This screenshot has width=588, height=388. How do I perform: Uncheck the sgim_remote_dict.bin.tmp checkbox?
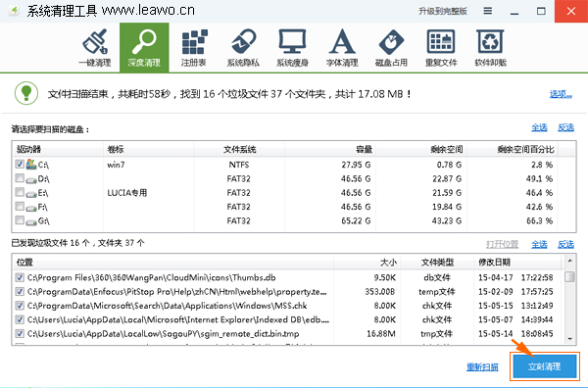[20, 333]
